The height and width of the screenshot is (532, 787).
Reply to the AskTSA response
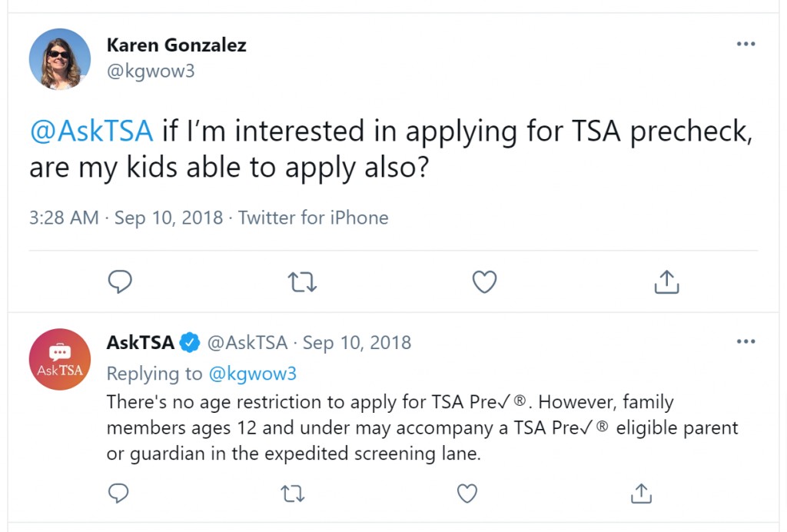tap(118, 494)
